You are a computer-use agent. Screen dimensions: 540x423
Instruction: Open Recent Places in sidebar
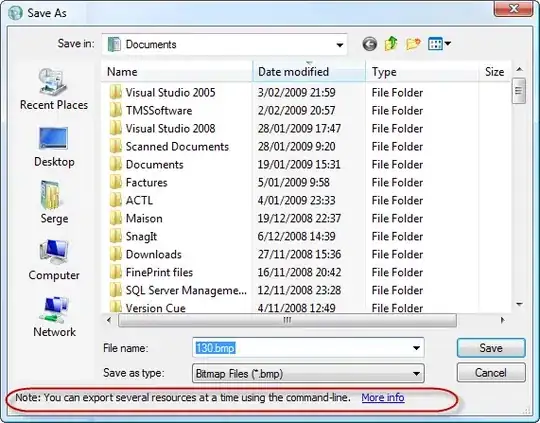click(54, 90)
